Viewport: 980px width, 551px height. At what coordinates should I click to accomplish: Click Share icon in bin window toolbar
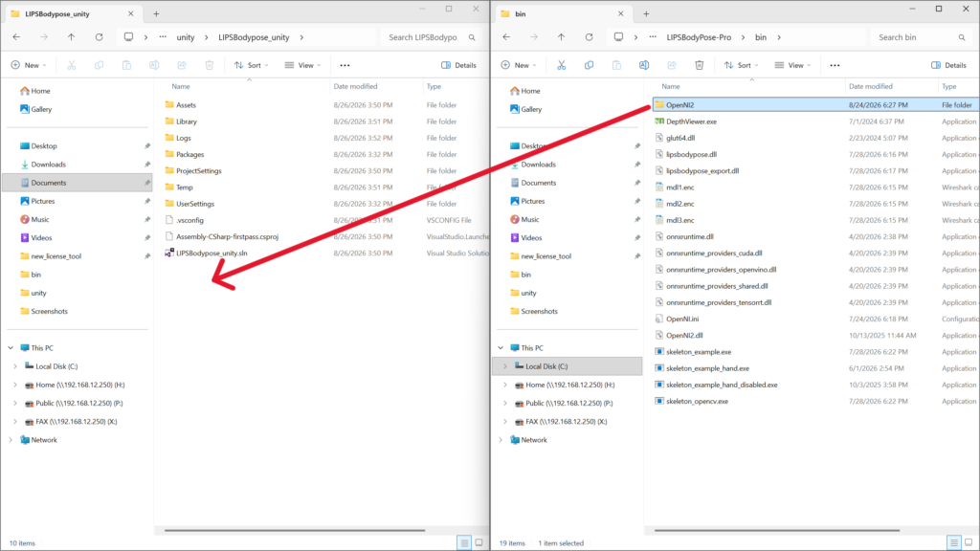coord(671,65)
